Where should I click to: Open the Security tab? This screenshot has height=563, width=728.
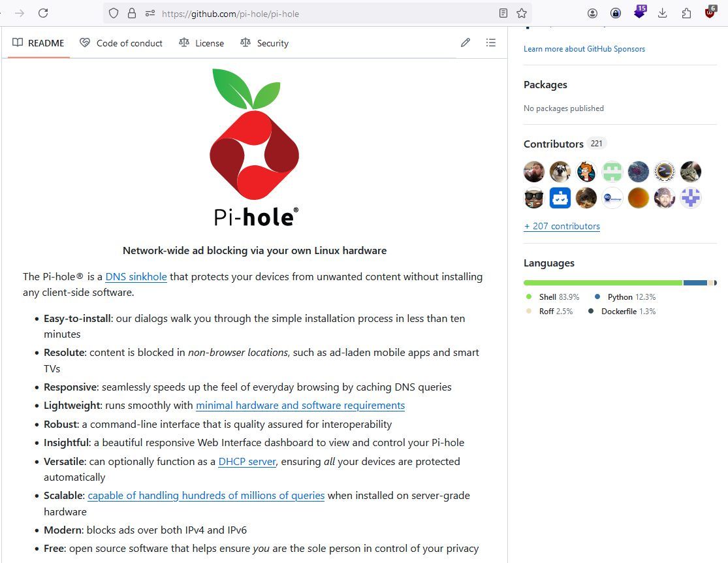click(x=264, y=43)
